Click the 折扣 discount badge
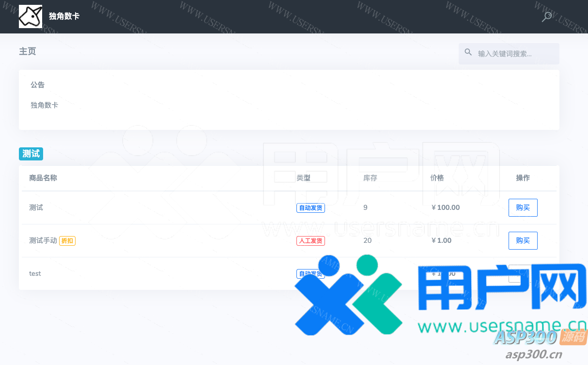 (67, 241)
